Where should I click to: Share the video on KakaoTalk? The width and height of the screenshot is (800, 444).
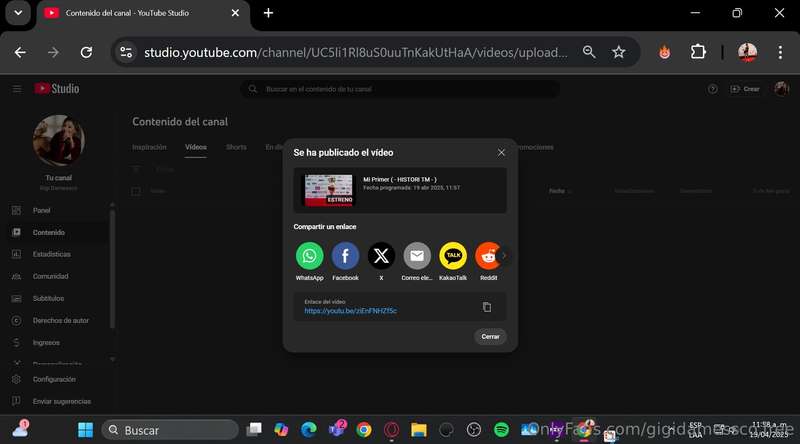[453, 256]
